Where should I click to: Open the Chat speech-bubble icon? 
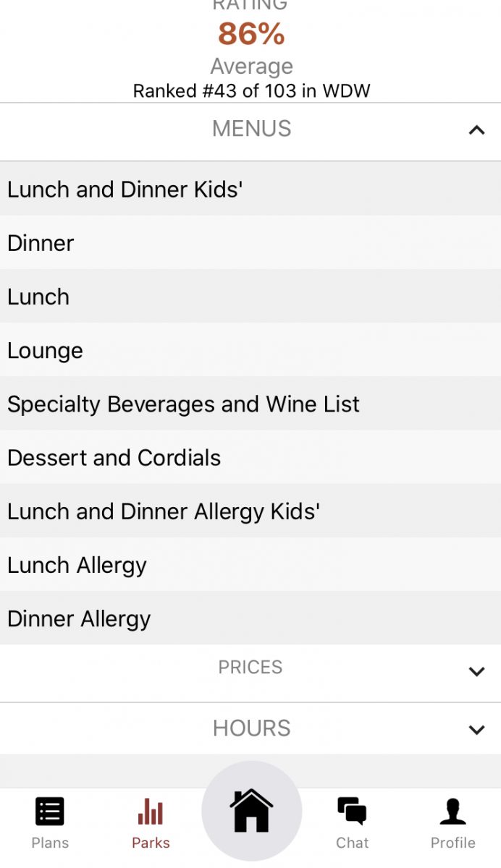[352, 812]
